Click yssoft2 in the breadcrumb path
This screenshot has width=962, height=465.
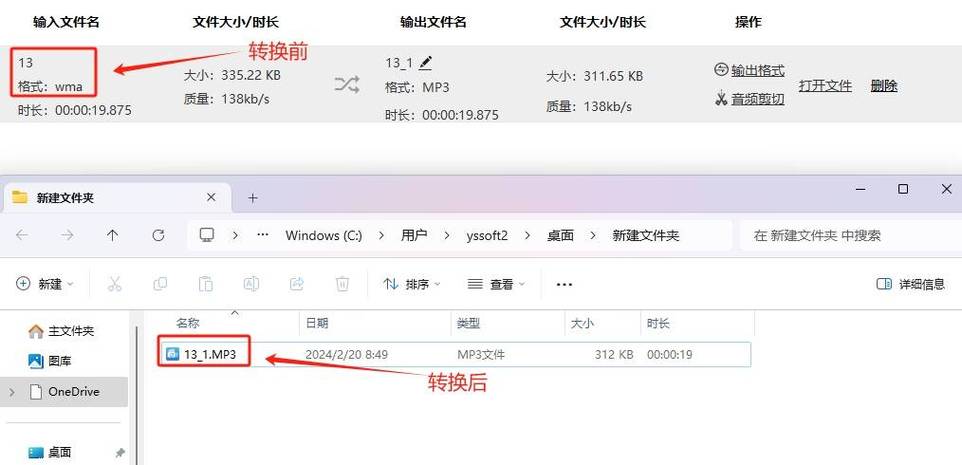[487, 236]
